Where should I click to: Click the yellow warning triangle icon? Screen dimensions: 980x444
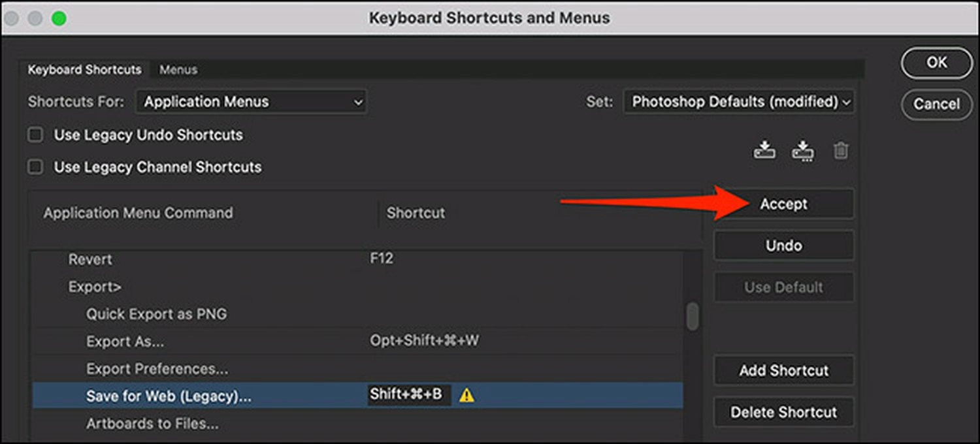click(x=466, y=395)
